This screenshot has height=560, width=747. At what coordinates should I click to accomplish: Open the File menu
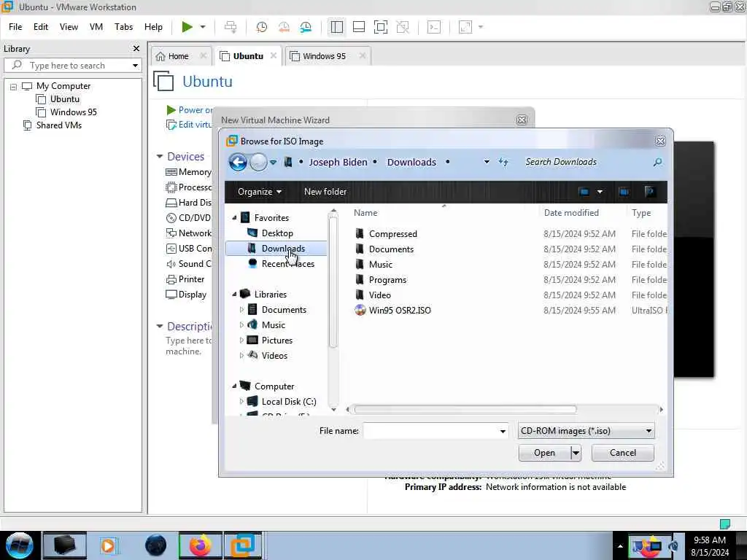point(15,27)
